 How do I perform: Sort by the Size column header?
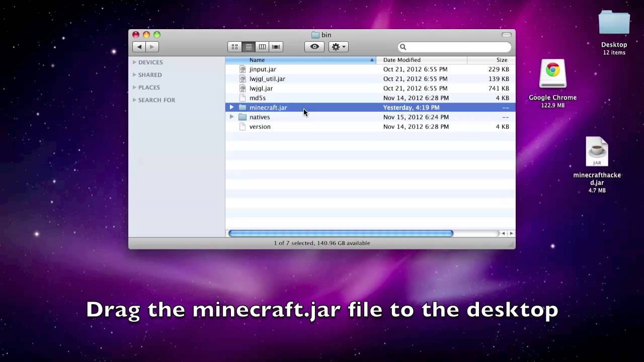(491, 60)
